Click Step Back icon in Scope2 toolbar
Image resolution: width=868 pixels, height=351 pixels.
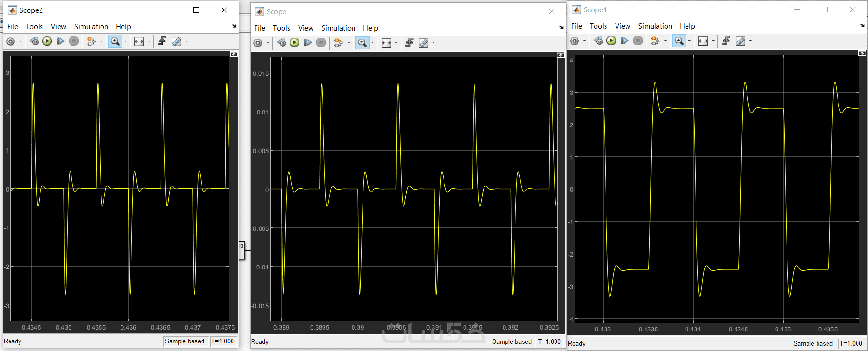(x=34, y=41)
